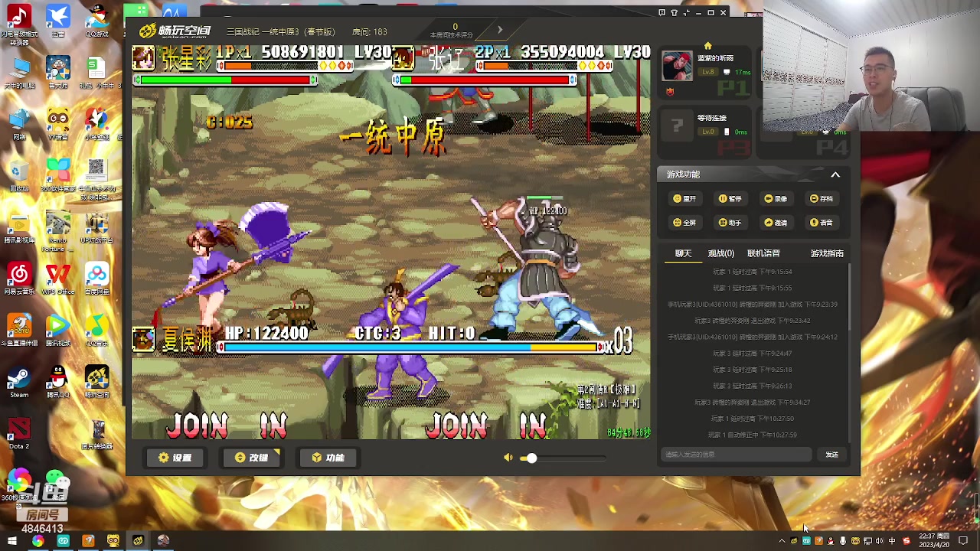Show hidden system tray icons

pos(782,541)
